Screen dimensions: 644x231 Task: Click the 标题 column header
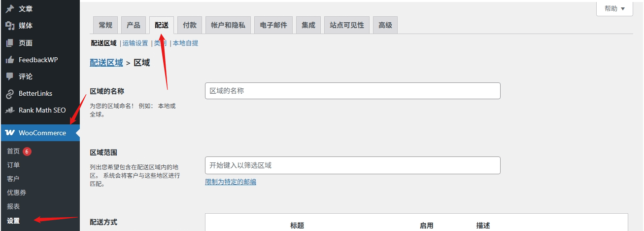297,225
